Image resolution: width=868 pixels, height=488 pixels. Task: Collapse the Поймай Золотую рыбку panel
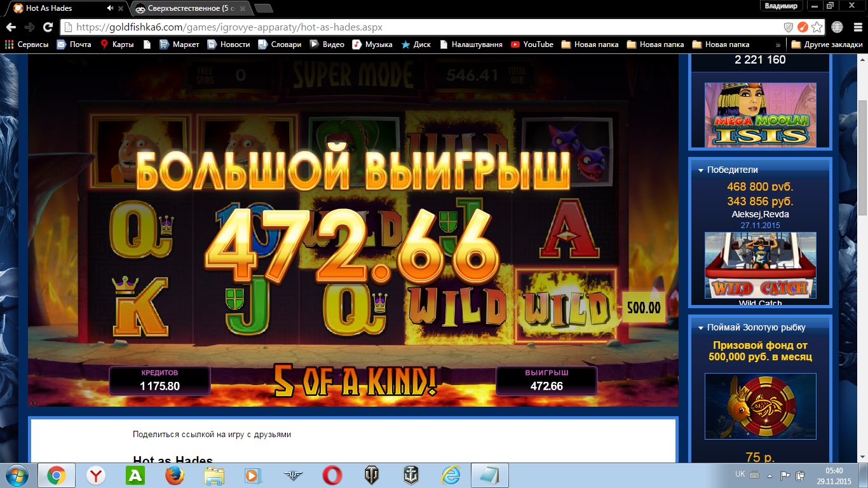tap(760, 327)
